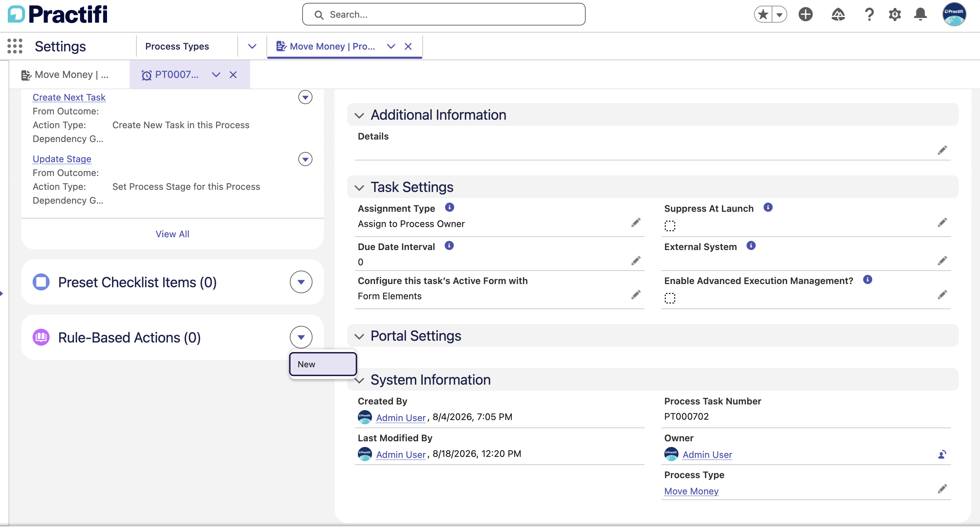Close the PT0007 subtab
This screenshot has width=980, height=527.
coord(233,74)
